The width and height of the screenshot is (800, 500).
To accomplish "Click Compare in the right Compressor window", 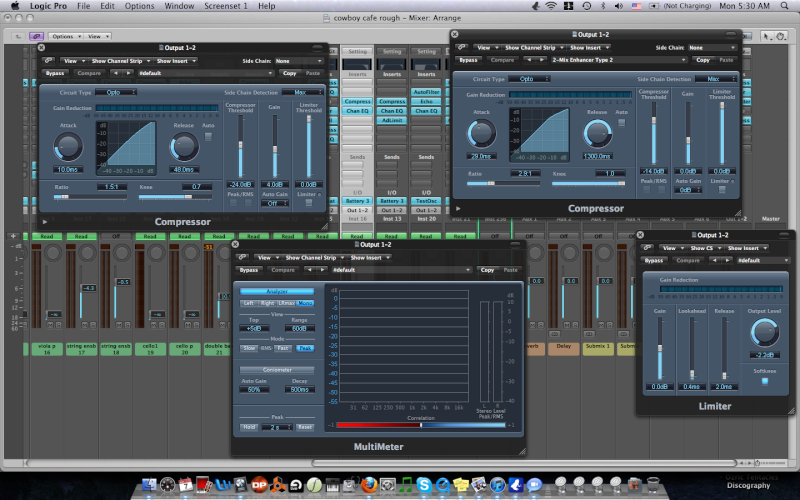I will pyautogui.click(x=502, y=60).
